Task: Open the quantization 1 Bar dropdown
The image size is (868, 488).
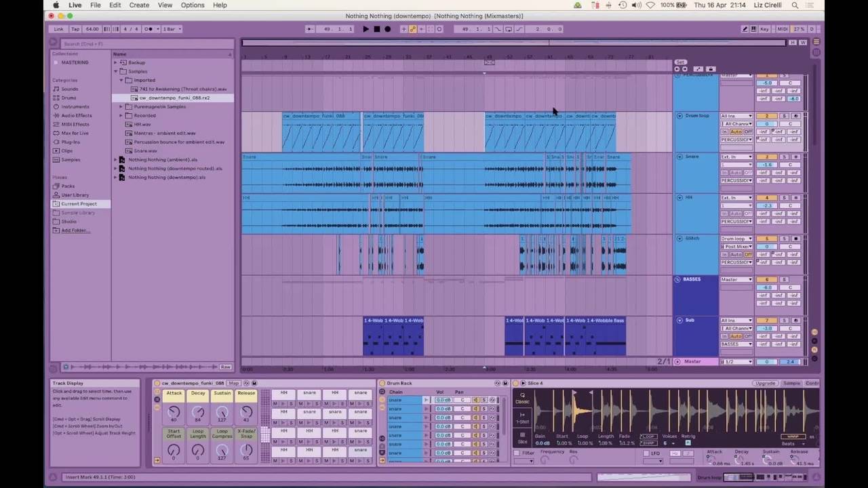Action: pyautogui.click(x=172, y=29)
